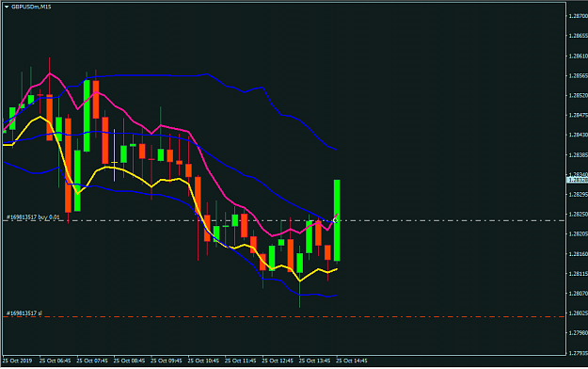
Task: Click the 1.28250 price axis label
Action: click(578, 214)
